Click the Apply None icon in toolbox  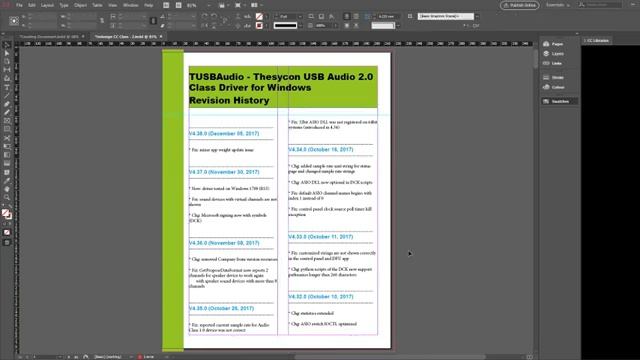click(7, 232)
